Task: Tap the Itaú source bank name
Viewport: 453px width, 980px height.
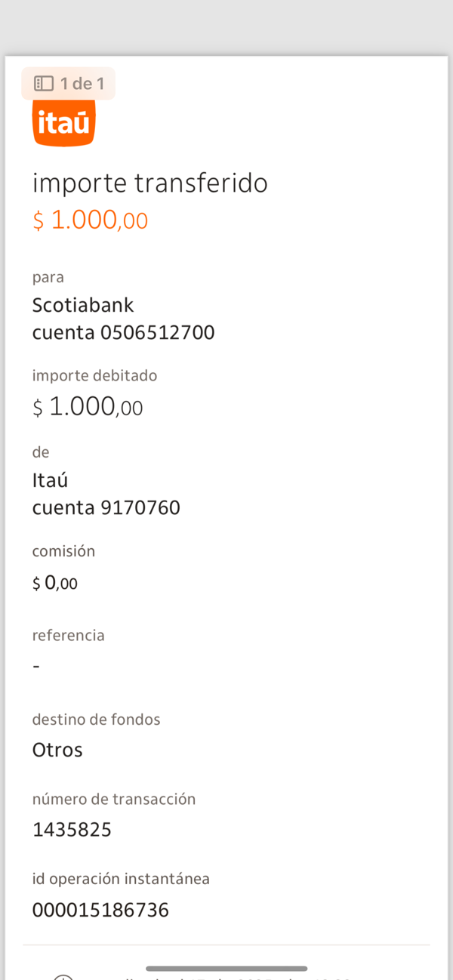Action: click(x=50, y=480)
